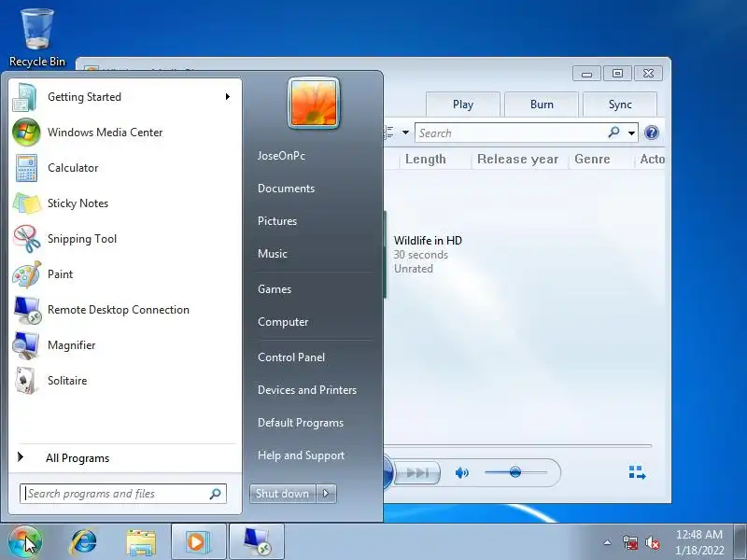Open the Recycle Bin desktop icon
The image size is (747, 560).
pos(37,37)
